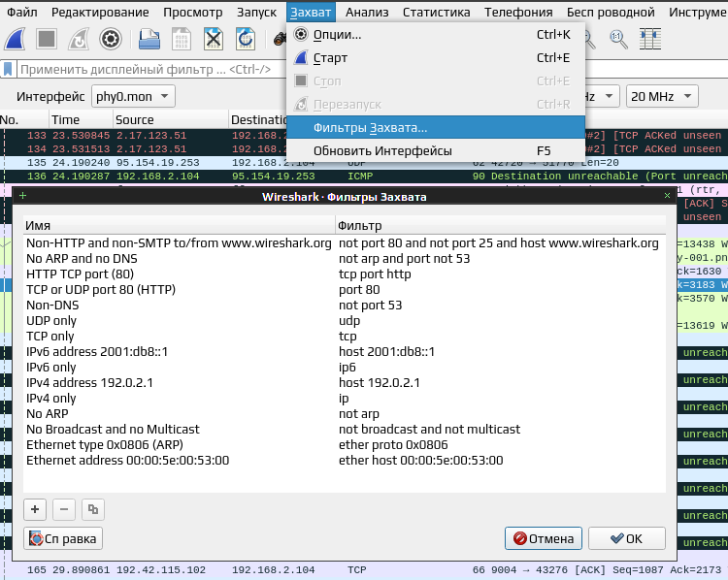Viewport: 728px width, 580px height.
Task: Click the Source column header
Action: [x=171, y=119]
